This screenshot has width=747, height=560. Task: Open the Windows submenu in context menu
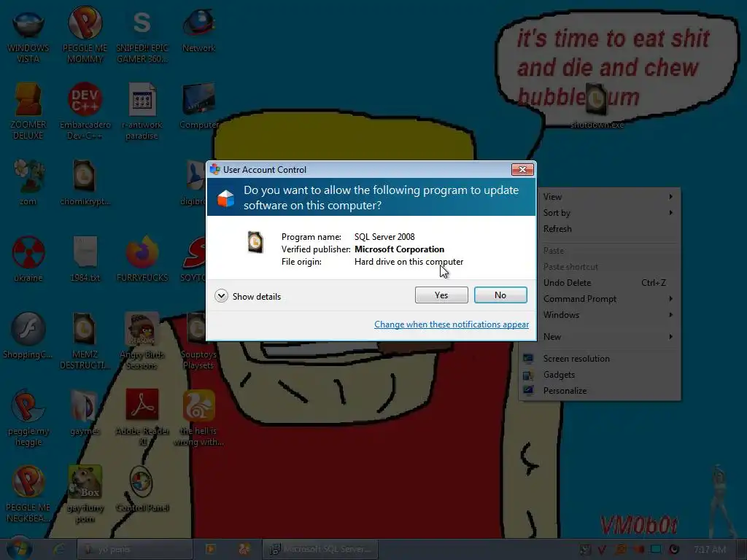coord(600,315)
